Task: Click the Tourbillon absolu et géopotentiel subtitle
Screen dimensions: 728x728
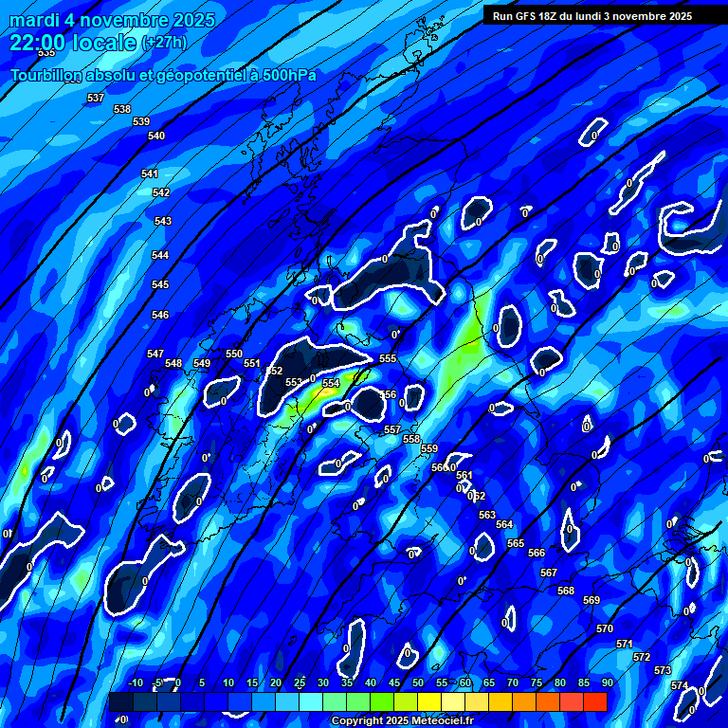Action: coord(163,75)
